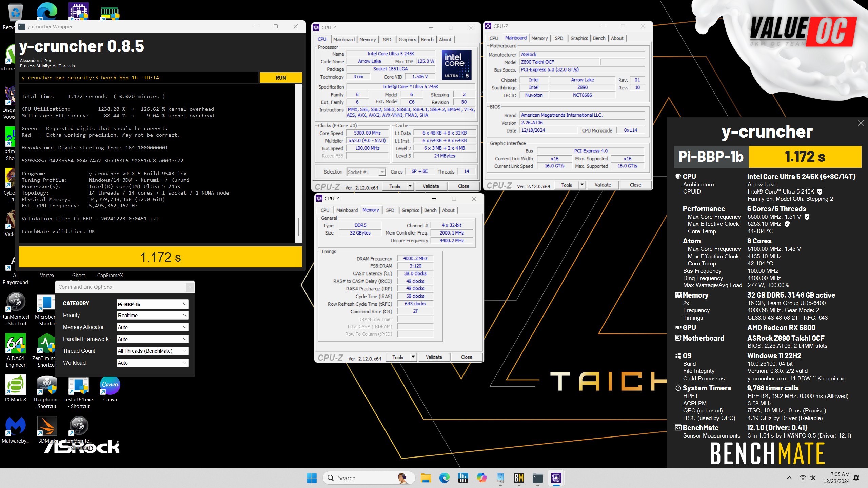The height and width of the screenshot is (488, 868).
Task: Click the BIOS Version value 2.26.AT06
Action: click(x=582, y=123)
